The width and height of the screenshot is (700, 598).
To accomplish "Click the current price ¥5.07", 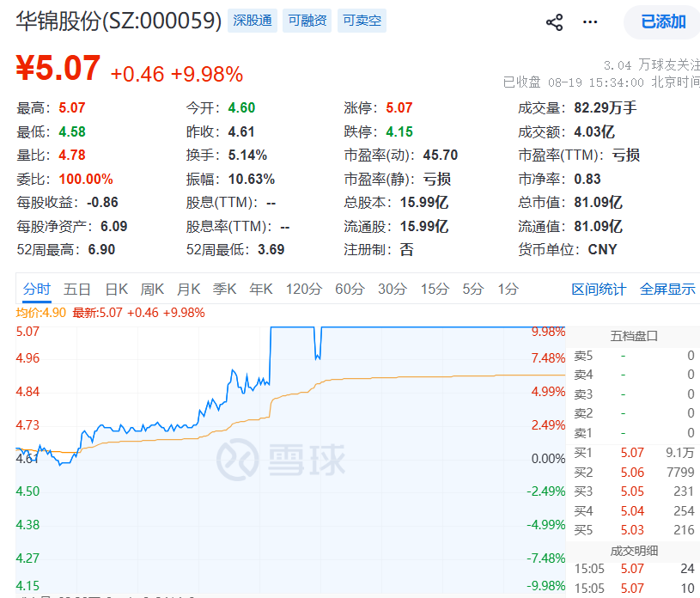I will pos(58,68).
